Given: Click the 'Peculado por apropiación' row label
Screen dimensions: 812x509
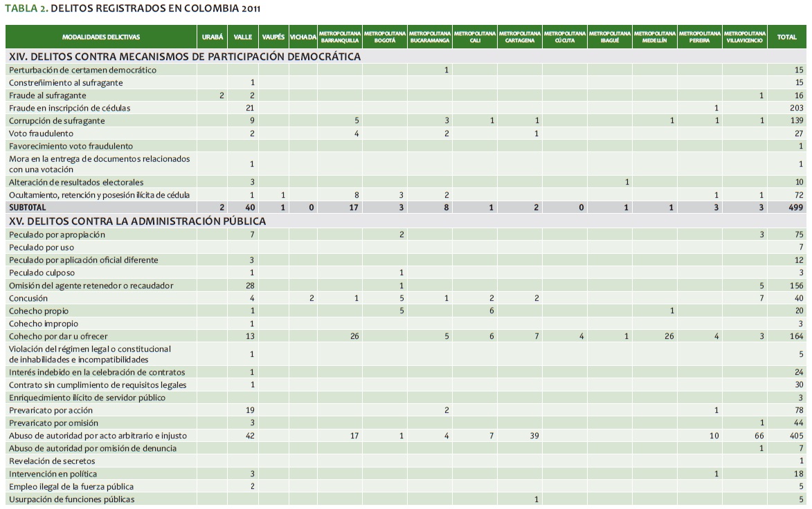Looking at the screenshot, I should coord(57,234).
